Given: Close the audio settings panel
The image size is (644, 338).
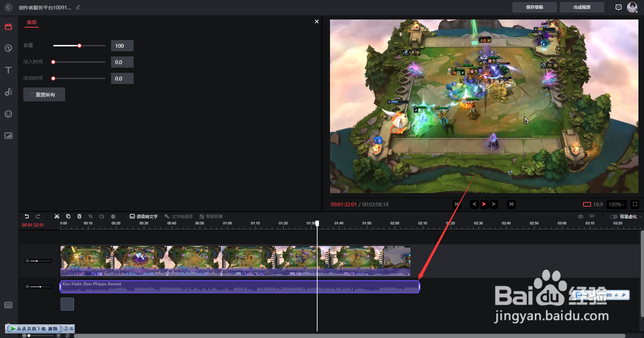Looking at the screenshot, I should 317,22.
